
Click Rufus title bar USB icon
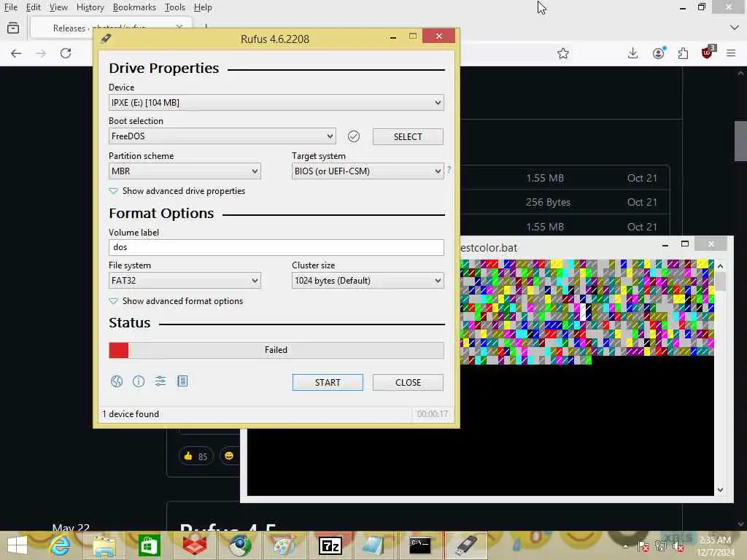[x=106, y=39]
